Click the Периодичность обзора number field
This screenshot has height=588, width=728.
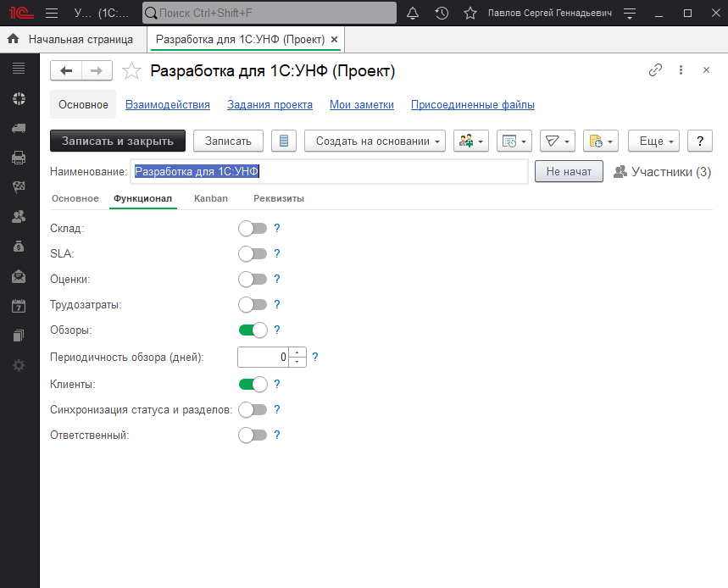pos(264,358)
